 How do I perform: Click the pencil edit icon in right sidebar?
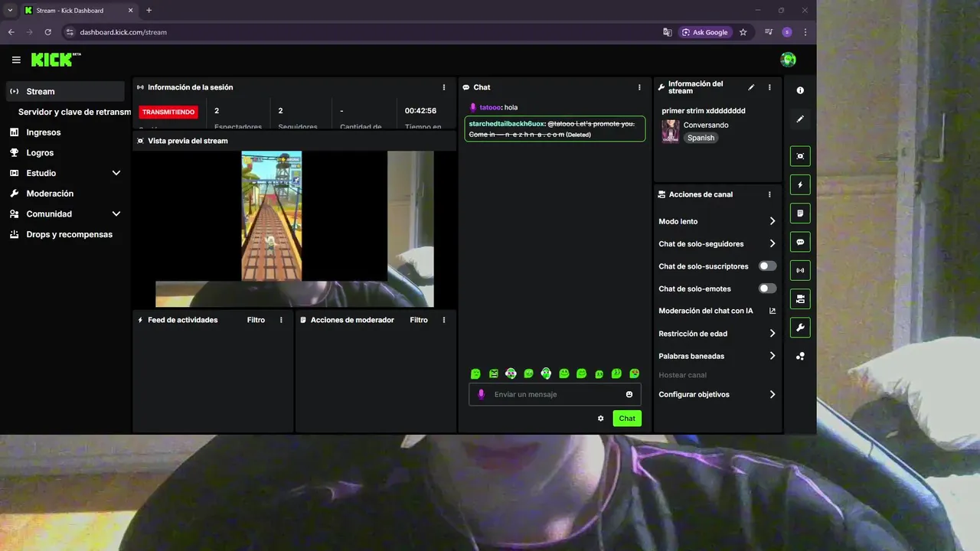[x=800, y=119]
